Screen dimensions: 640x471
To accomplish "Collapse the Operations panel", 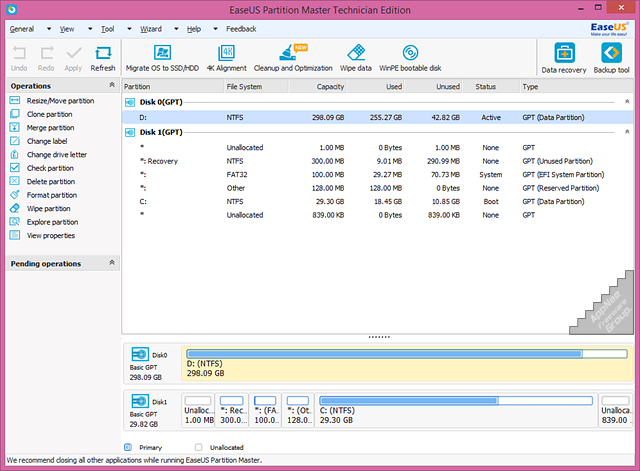I will (112, 85).
